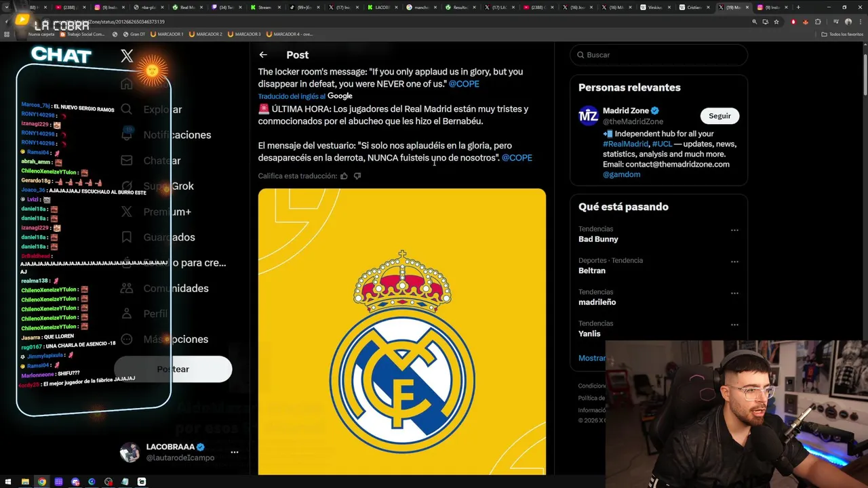Click the Madrid Zone verified badge
Image resolution: width=868 pixels, height=488 pixels.
(x=655, y=110)
